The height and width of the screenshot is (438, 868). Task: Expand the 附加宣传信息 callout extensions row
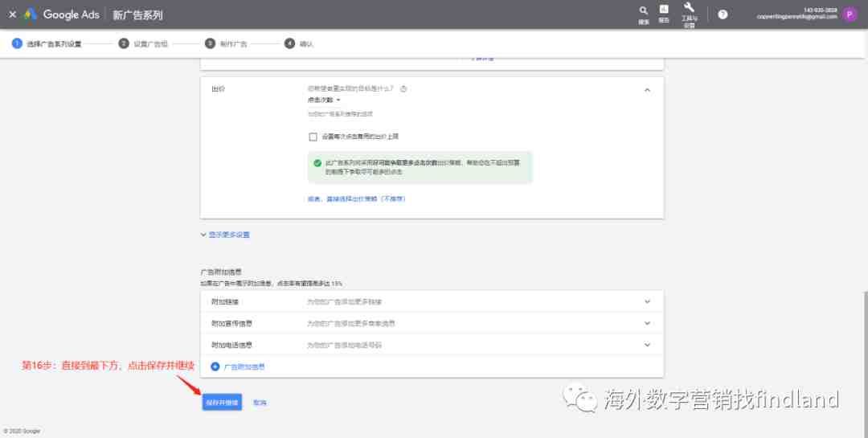tap(432, 323)
